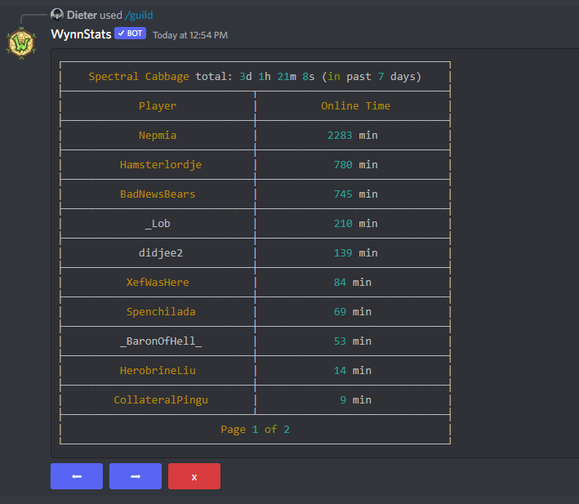
Task: Click the BadNewsBears player entry
Action: [158, 194]
